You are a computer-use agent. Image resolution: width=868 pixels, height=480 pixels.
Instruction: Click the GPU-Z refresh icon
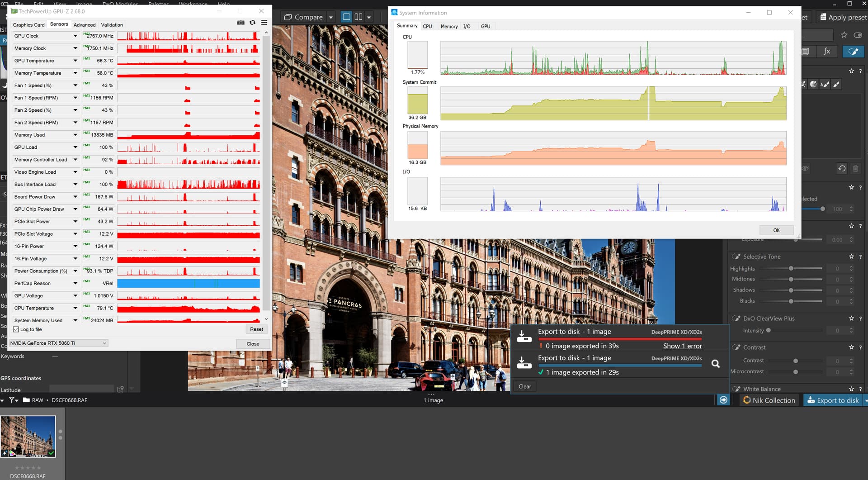tap(252, 23)
